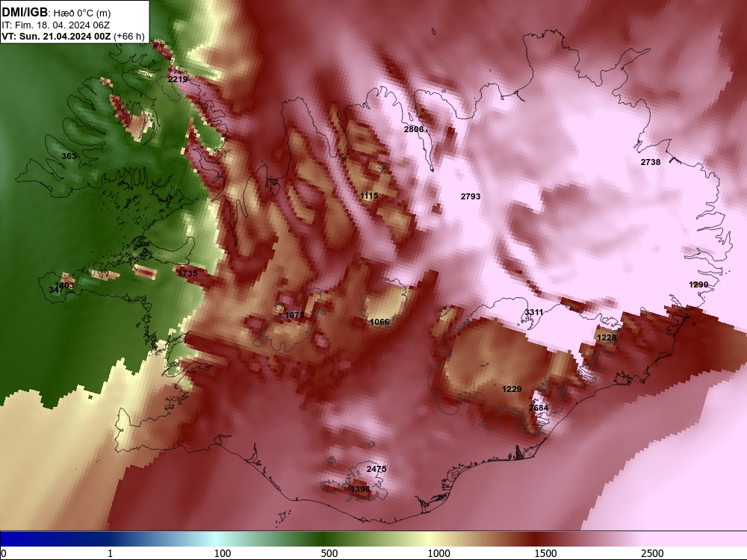Image resolution: width=747 pixels, height=560 pixels.
Task: Click the map value 1228
Action: click(607, 337)
